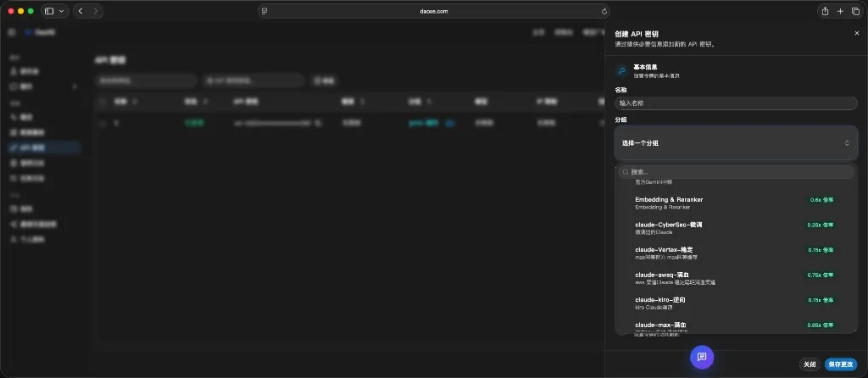868x378 pixels.
Task: Select the claude-awsq-满血 group
Action: [x=736, y=278]
